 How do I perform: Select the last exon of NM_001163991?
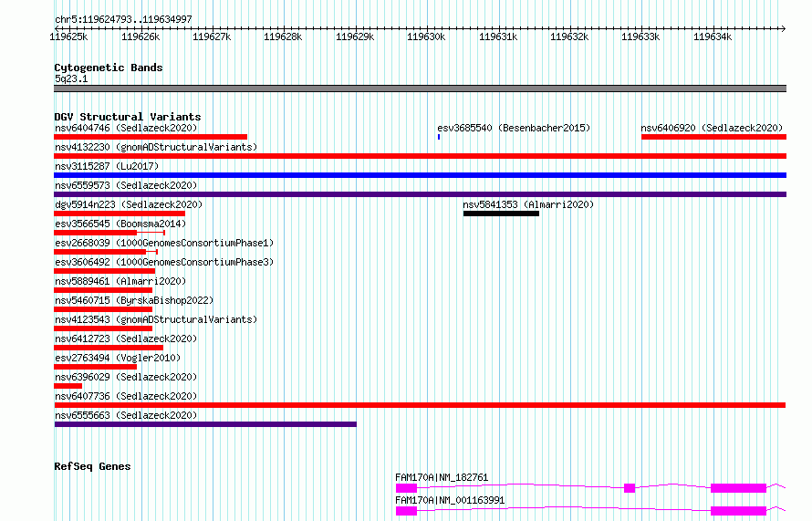coord(738,511)
